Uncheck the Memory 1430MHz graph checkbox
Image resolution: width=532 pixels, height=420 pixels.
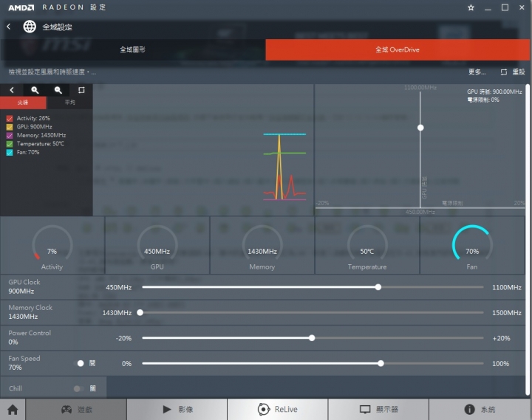(10, 135)
